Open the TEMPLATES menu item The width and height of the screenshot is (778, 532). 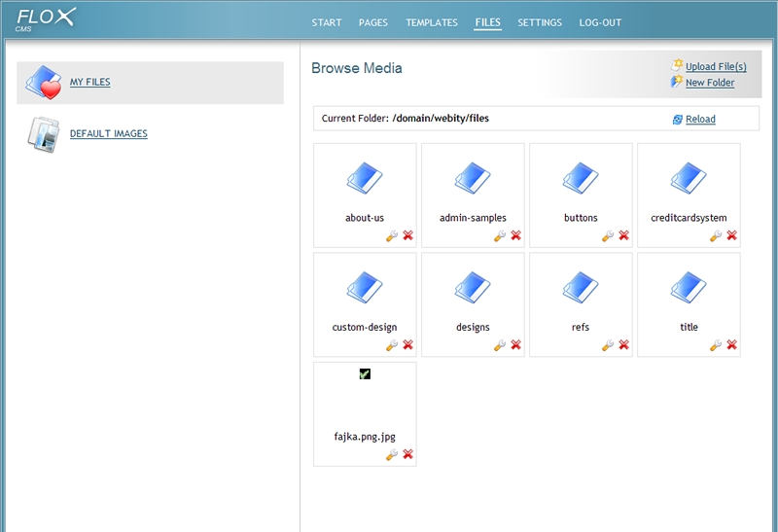point(432,22)
